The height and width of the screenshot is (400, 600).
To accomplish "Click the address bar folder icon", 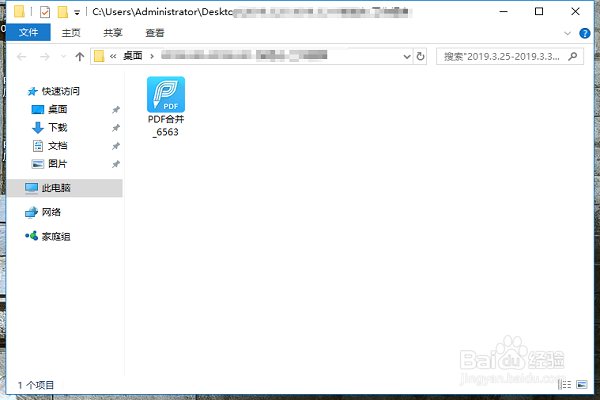I will pos(99,56).
